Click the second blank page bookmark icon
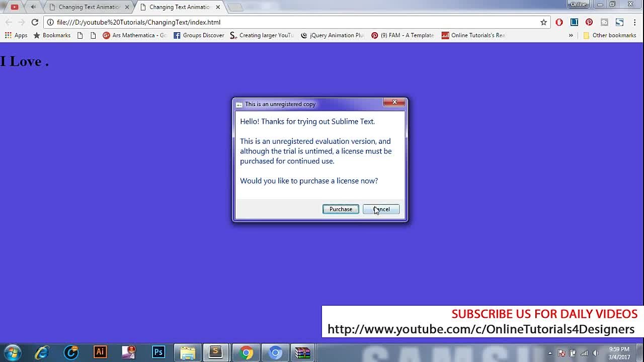644x362 pixels. (x=93, y=35)
